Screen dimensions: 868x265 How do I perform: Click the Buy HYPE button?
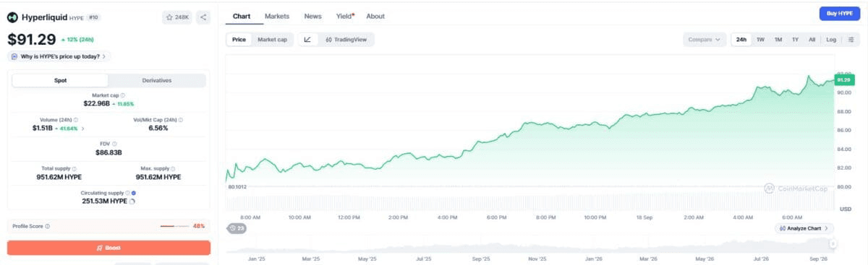839,14
